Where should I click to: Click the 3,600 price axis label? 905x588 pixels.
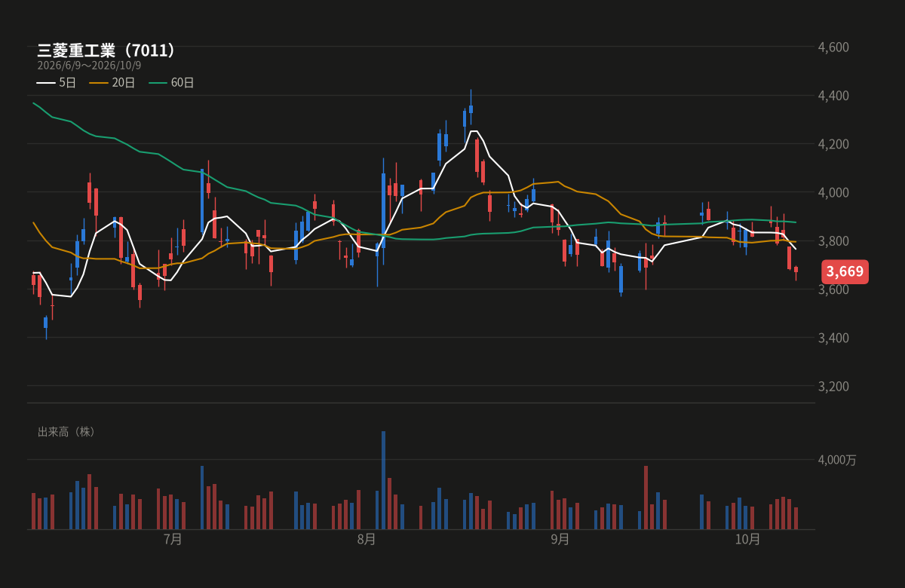[833, 289]
